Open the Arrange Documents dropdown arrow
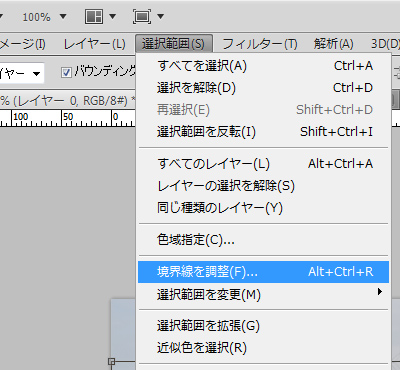 point(113,16)
